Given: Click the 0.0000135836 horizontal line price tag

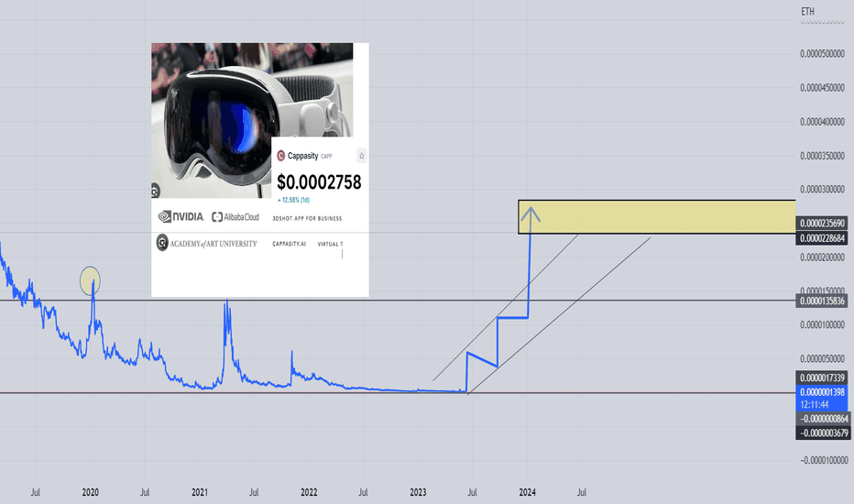Looking at the screenshot, I should point(823,301).
